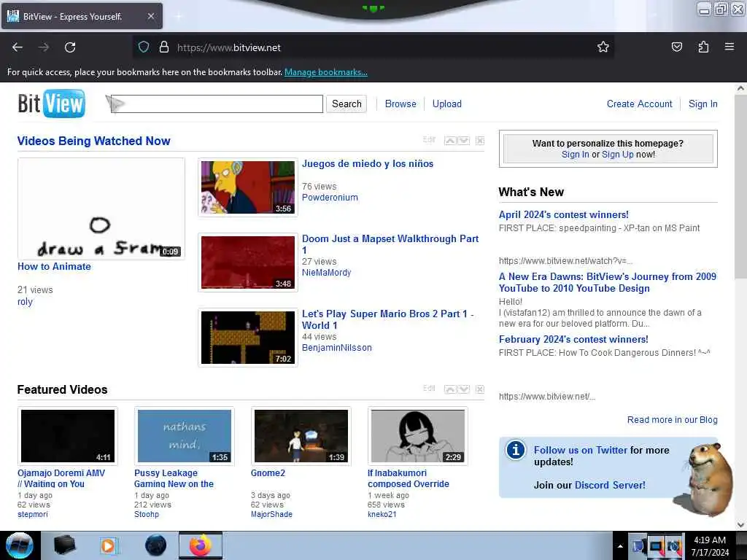Click the BitView search input field

tap(217, 104)
